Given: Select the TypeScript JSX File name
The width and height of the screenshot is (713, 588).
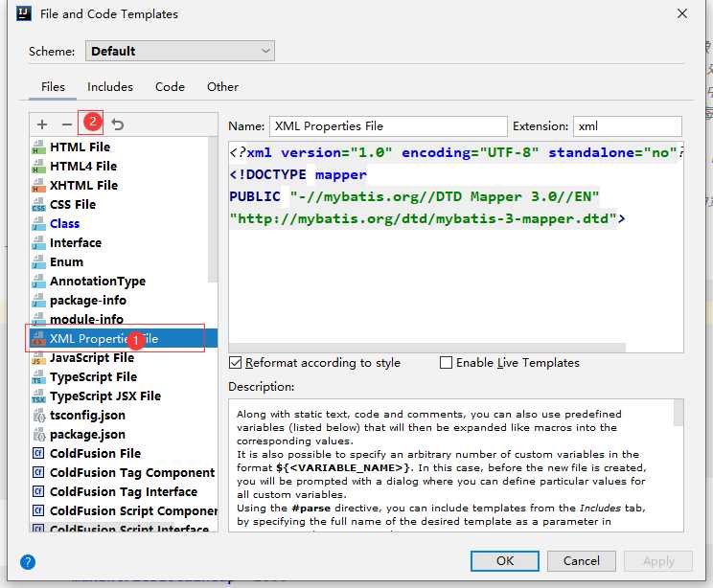Looking at the screenshot, I should pyautogui.click(x=105, y=396).
